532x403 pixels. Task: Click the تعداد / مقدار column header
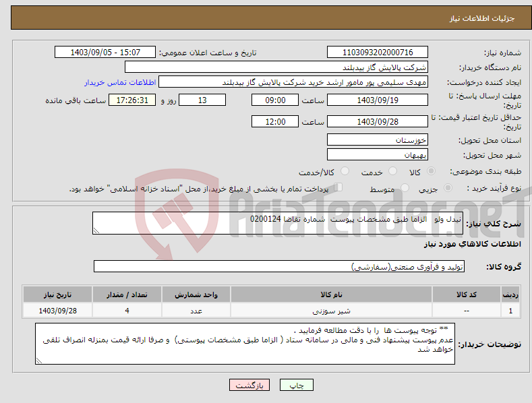[127, 294]
